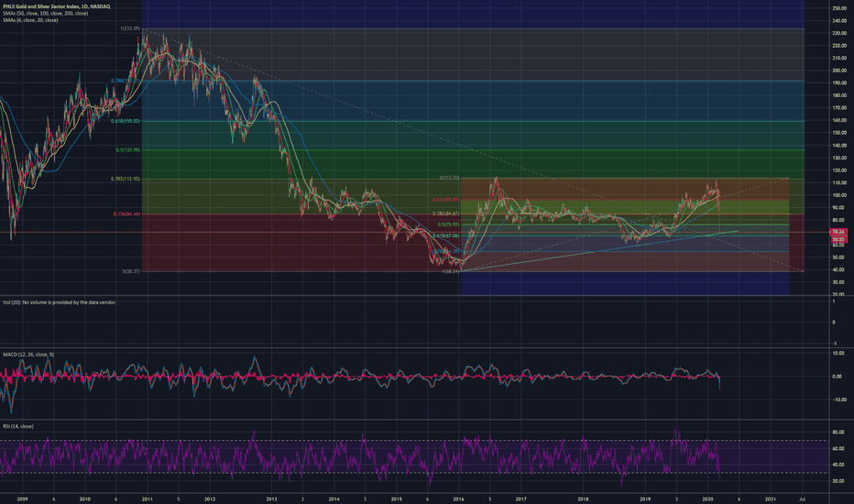The image size is (854, 504).
Task: Click 200.00 on the price axis
Action: tap(838, 71)
